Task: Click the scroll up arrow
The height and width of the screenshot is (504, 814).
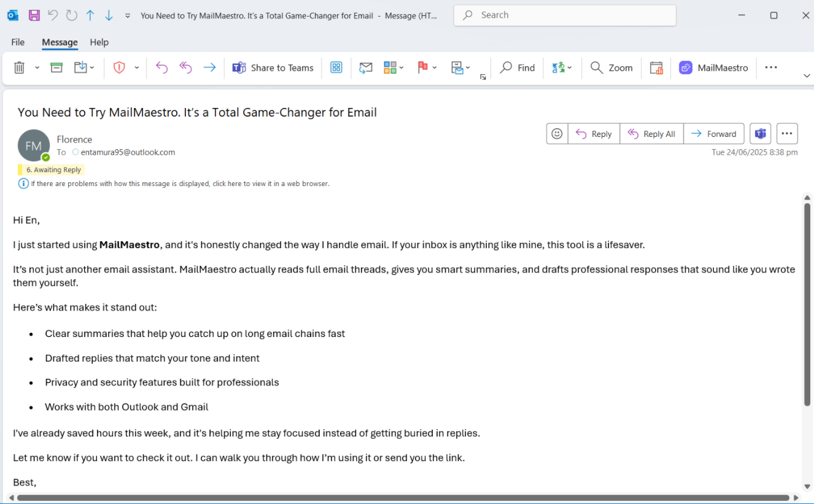Action: [807, 198]
